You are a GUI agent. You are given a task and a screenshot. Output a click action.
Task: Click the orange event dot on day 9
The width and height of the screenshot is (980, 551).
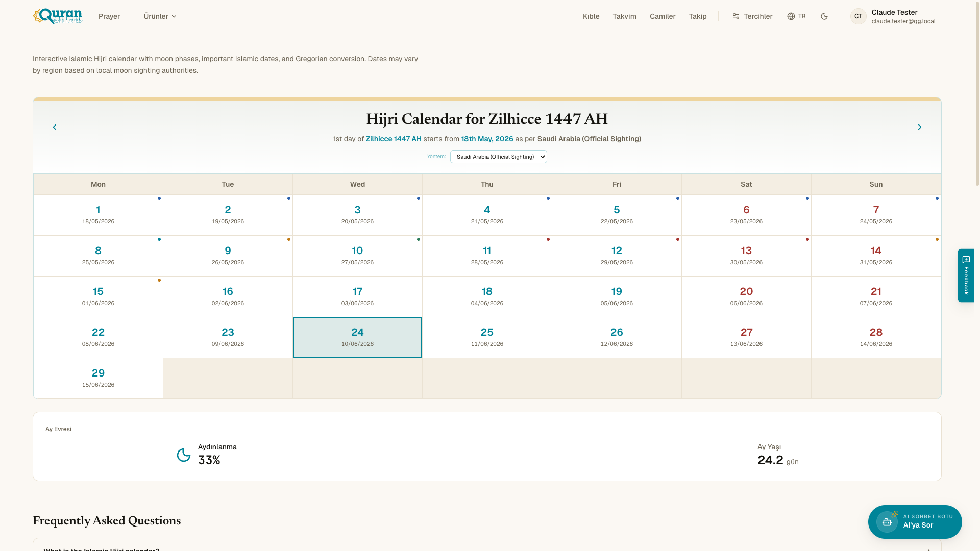click(x=289, y=239)
